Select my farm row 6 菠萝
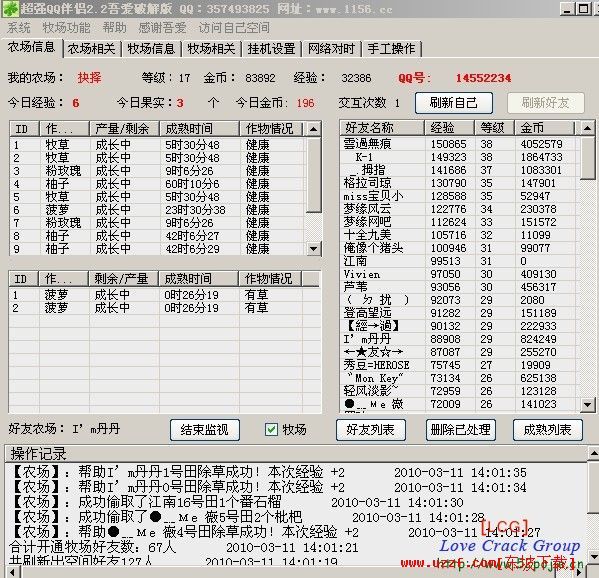The width and height of the screenshot is (599, 578). [x=158, y=210]
